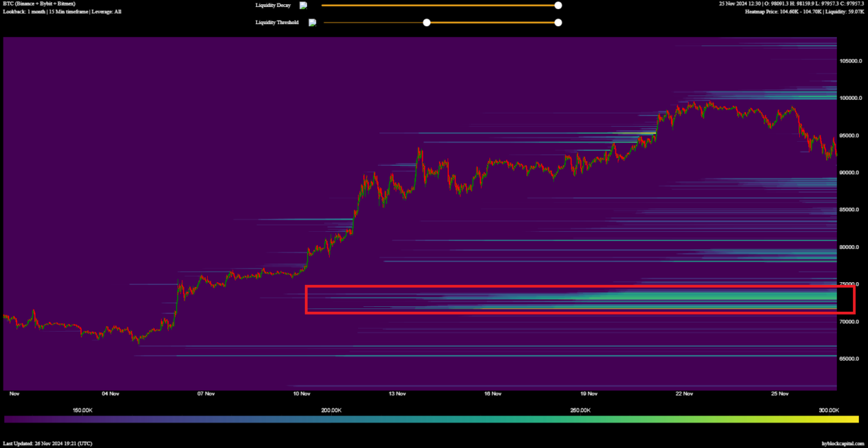Click the Liquidity Decay info icon

pyautogui.click(x=304, y=5)
